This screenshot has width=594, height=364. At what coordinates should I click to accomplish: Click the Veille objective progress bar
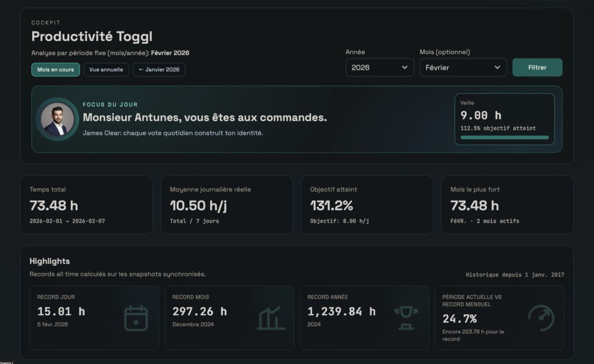pos(504,137)
